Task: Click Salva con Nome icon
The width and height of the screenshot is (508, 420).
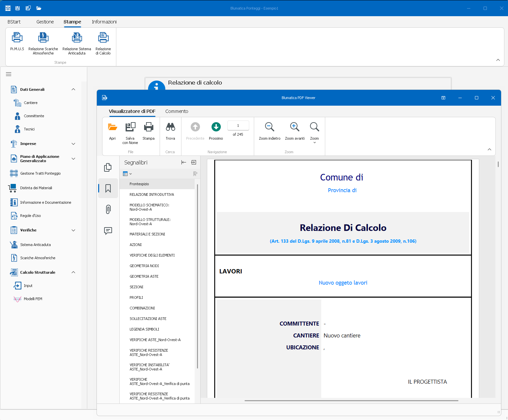Action: (130, 127)
